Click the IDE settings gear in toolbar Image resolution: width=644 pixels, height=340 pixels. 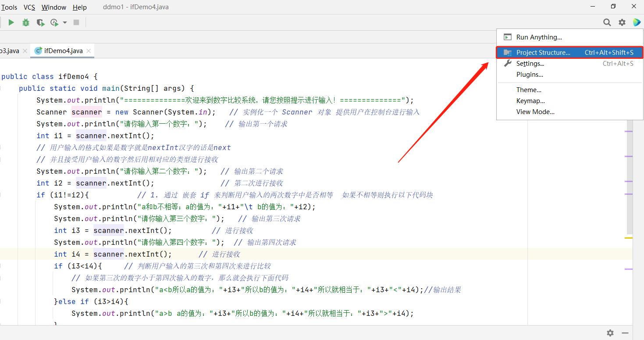pyautogui.click(x=622, y=22)
